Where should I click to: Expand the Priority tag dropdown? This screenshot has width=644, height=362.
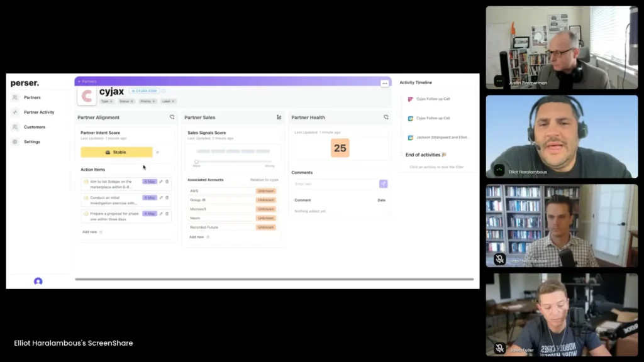point(147,101)
